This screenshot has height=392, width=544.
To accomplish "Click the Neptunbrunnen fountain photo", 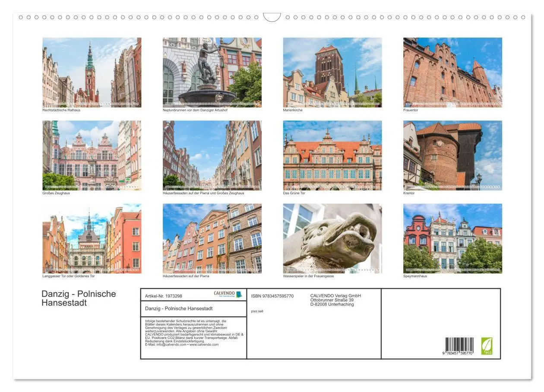I will click(x=212, y=72).
